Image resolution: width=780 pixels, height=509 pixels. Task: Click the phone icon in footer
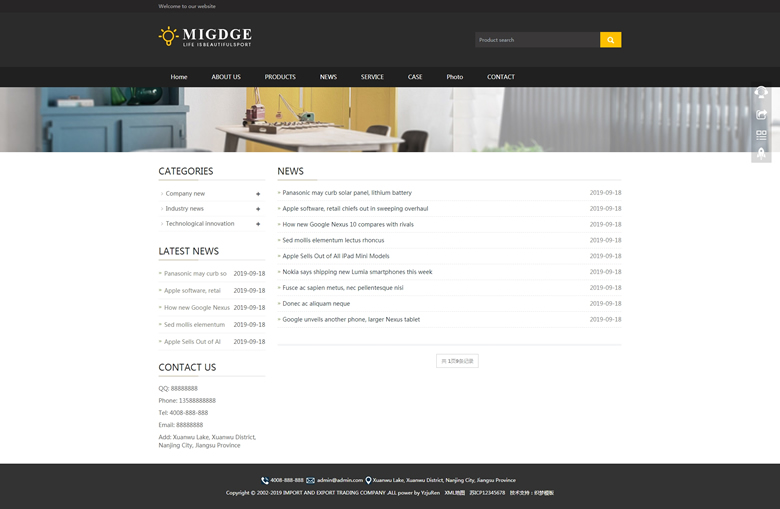click(x=265, y=480)
